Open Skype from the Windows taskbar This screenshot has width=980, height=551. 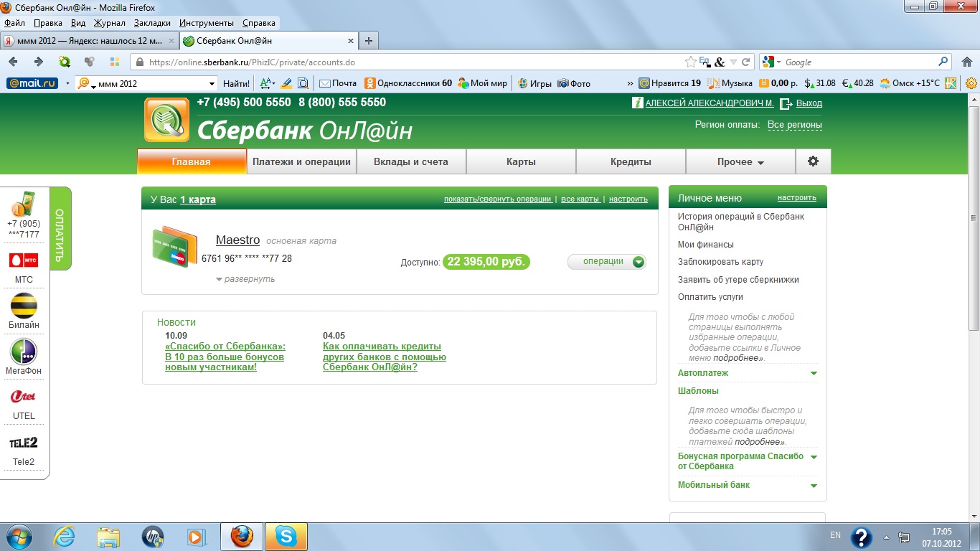click(286, 537)
